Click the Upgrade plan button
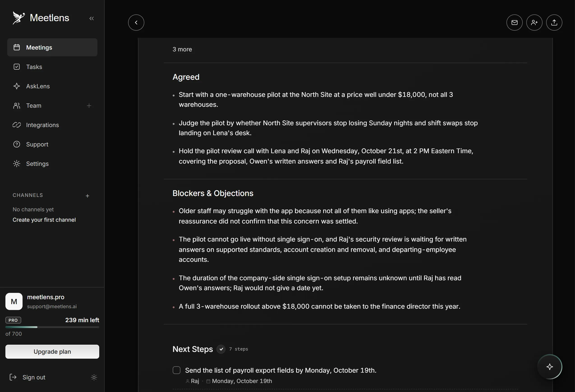This screenshot has height=392, width=575. (52, 351)
